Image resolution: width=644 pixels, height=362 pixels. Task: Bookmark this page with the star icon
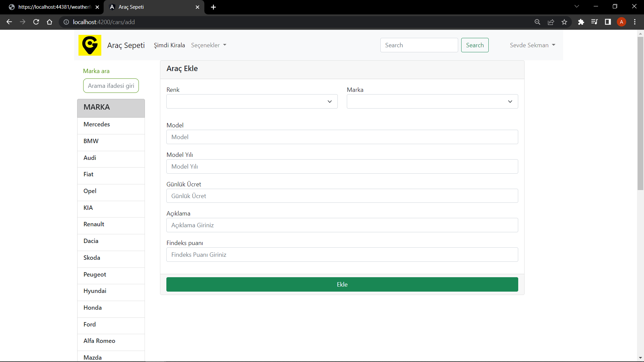click(564, 22)
